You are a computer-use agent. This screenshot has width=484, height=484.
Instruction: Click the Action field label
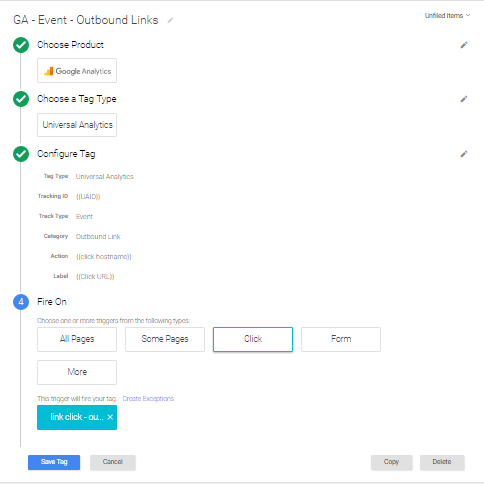tap(59, 256)
